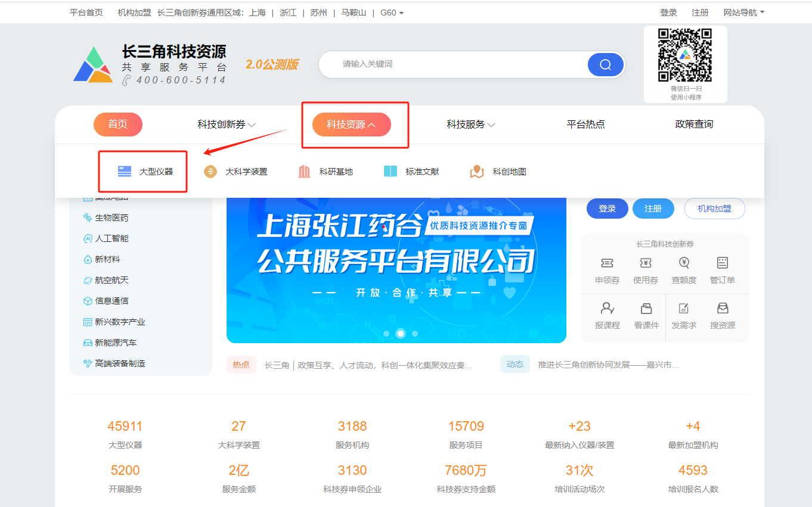Image resolution: width=812 pixels, height=507 pixels.
Task: Open the 大科学装置 icon
Action: click(x=210, y=172)
